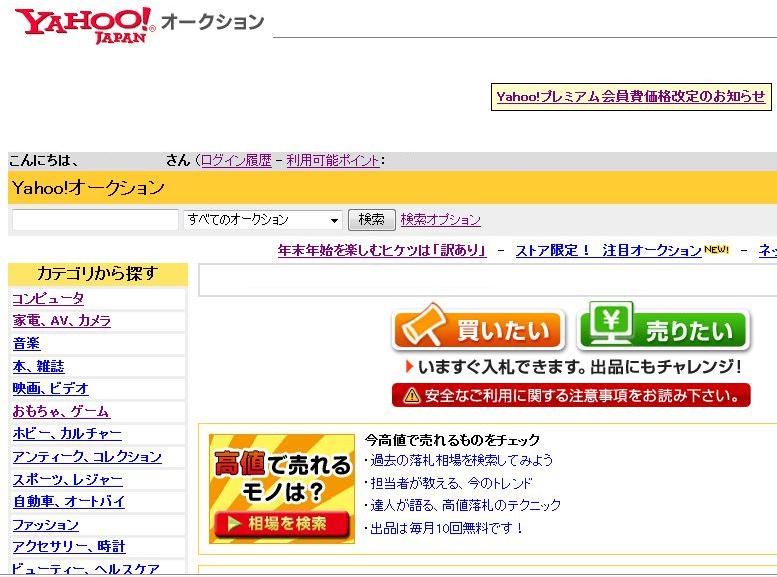Select the おもちゃ、ゲーム category
The image size is (777, 577).
pos(61,411)
